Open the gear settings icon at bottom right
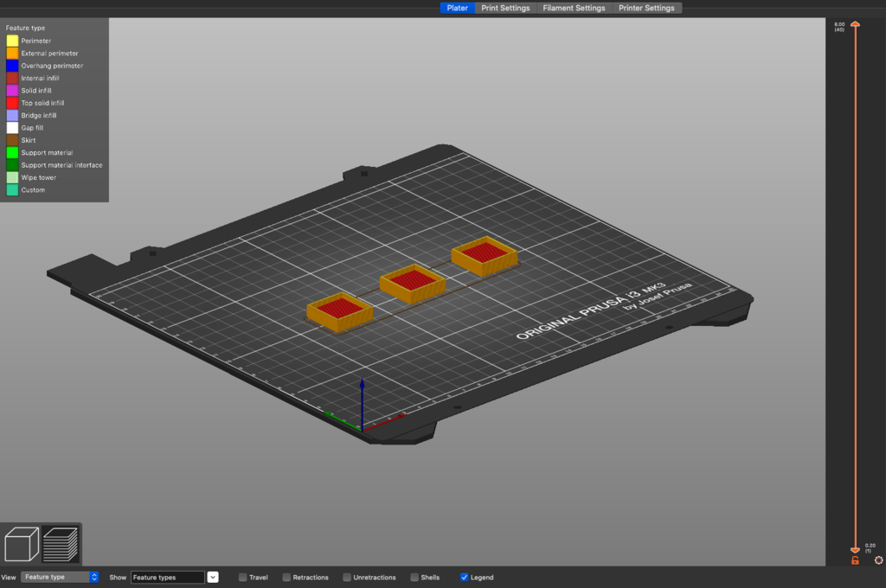886x588 pixels. [879, 560]
